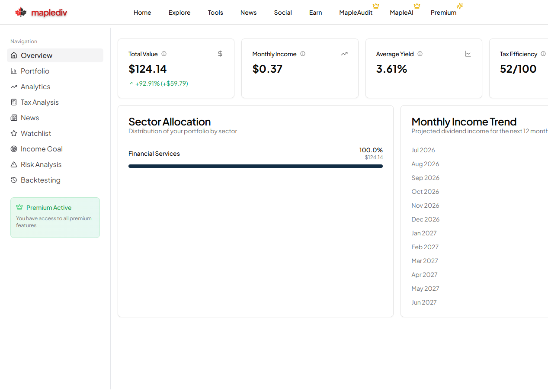548x392 pixels.
Task: Go to Analytics in the sidebar
Action: (55, 87)
